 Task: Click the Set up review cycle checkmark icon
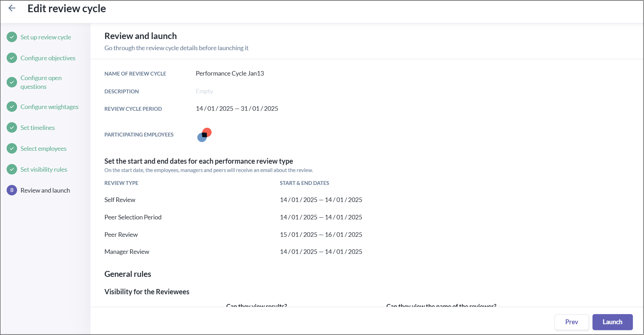pyautogui.click(x=12, y=37)
